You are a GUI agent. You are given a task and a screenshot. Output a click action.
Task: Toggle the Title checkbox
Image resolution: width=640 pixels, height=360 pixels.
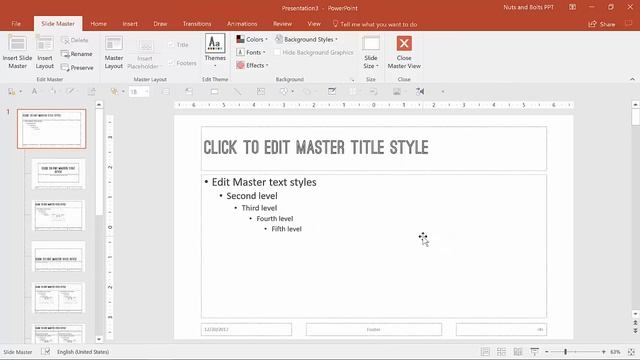click(x=178, y=44)
